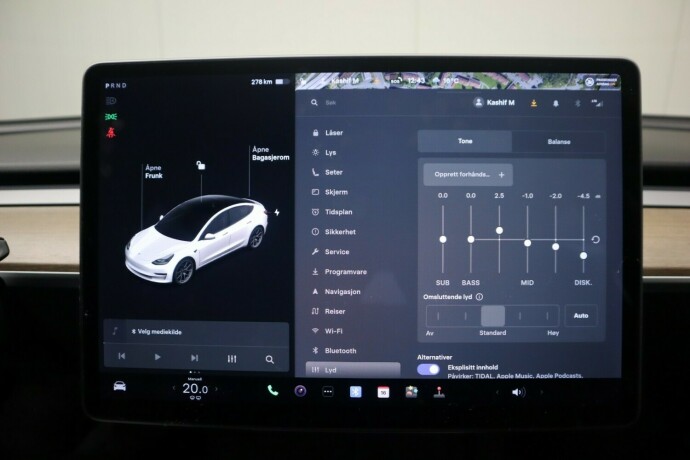
Task: Click the 2.5 equalizer slider handle
Action: [x=499, y=230]
